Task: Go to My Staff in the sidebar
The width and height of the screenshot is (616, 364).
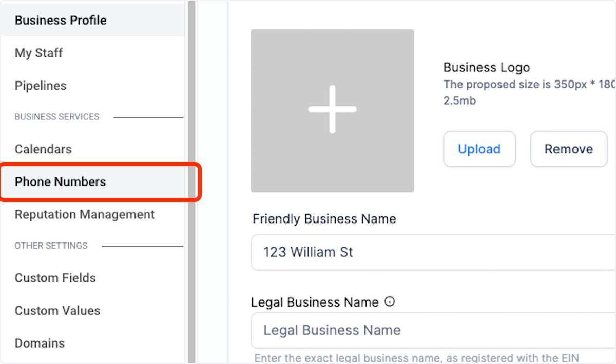Action: click(x=39, y=53)
